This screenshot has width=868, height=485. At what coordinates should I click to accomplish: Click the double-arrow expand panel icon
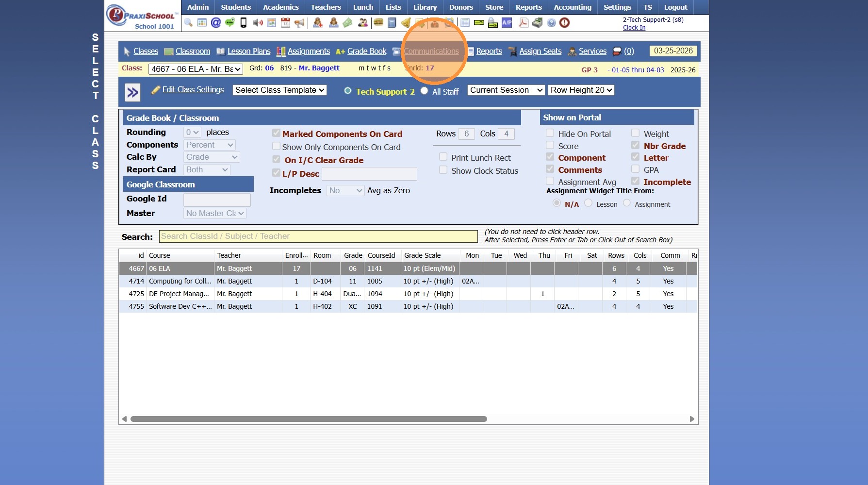tap(132, 92)
